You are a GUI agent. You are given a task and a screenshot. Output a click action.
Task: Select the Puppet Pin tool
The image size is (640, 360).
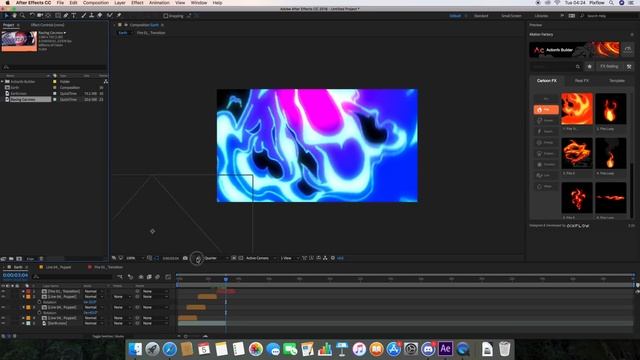click(119, 16)
